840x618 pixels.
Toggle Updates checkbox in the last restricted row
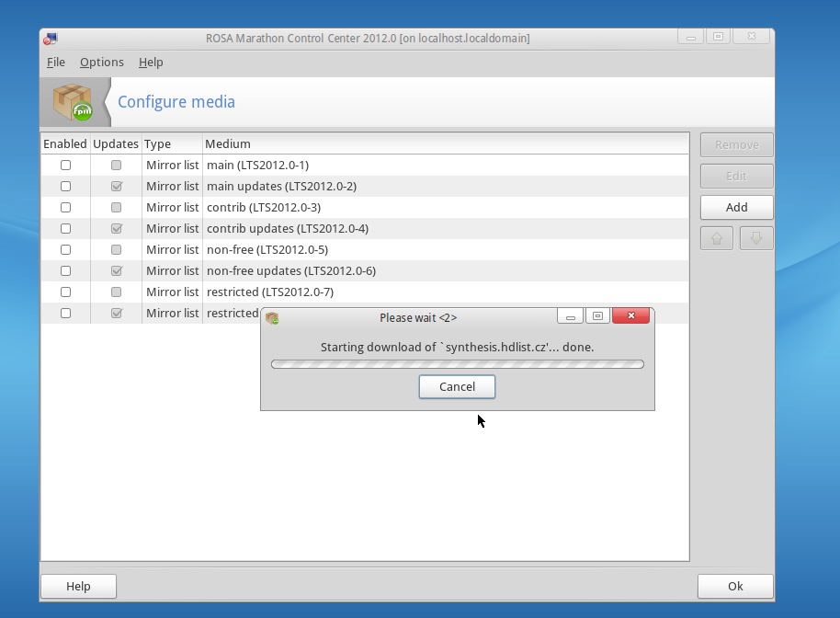(x=116, y=313)
